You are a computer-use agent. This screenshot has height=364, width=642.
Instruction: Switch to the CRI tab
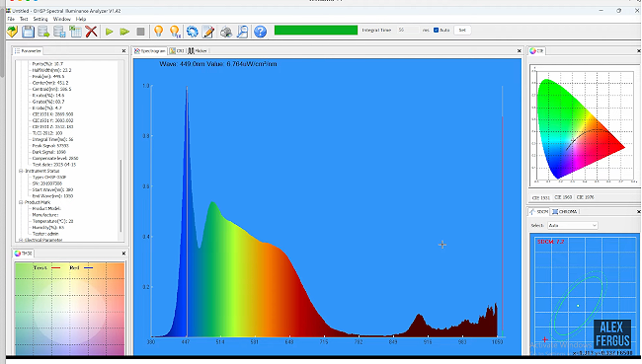(177, 50)
